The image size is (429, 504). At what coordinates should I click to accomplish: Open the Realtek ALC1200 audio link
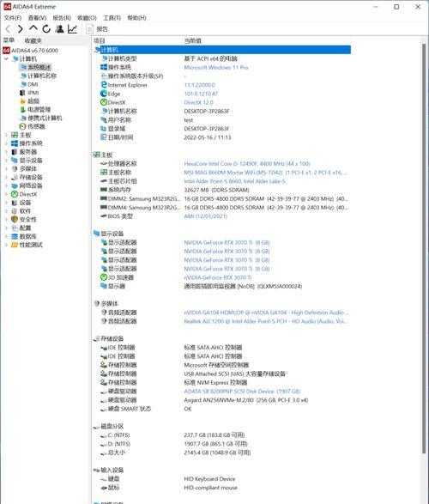266,321
